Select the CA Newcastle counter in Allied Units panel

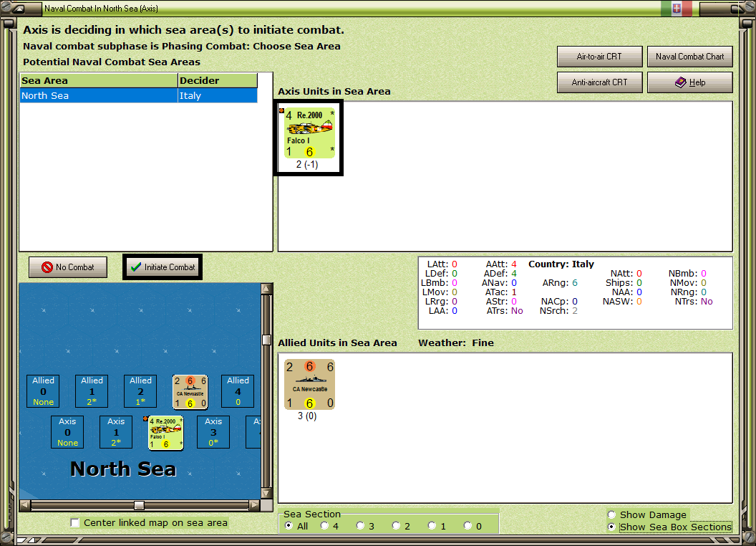[309, 384]
